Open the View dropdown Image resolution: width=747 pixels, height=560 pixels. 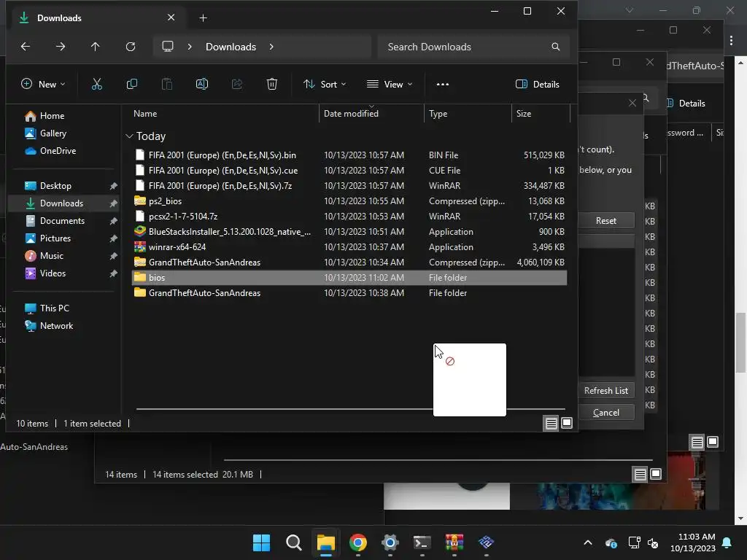click(390, 85)
